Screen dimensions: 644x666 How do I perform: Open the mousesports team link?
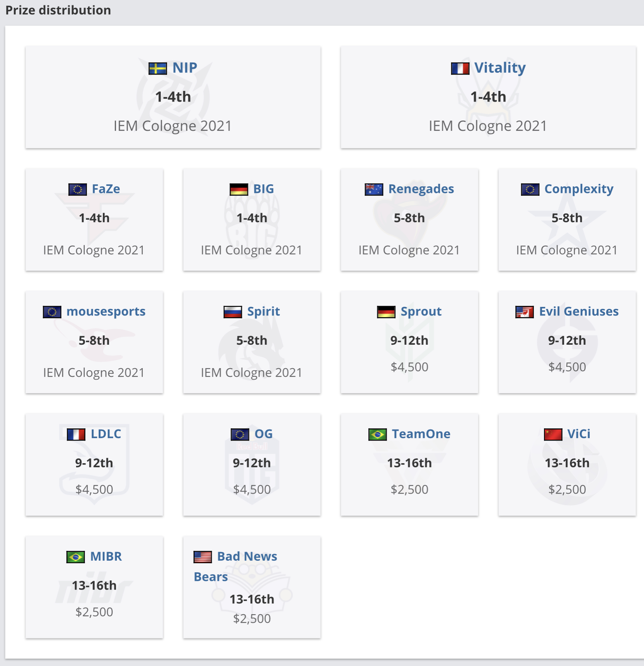pos(106,311)
